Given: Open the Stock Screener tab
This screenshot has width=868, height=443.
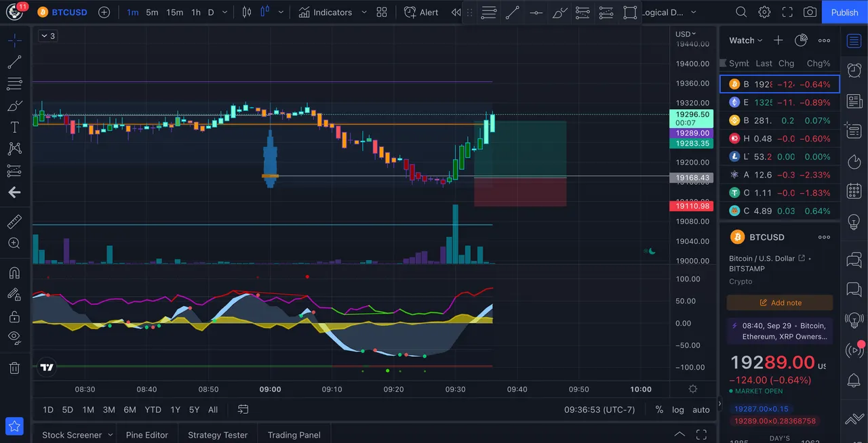Looking at the screenshot, I should pyautogui.click(x=72, y=435).
